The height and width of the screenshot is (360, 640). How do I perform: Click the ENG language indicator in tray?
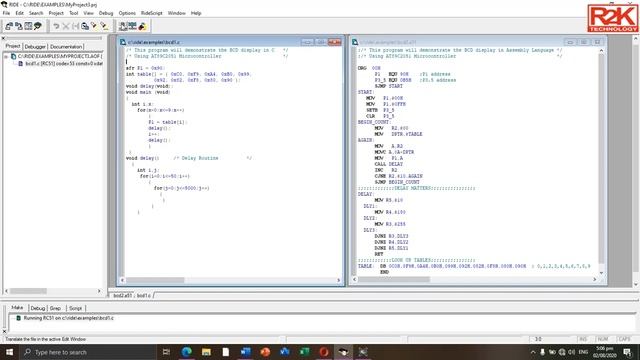tap(583, 352)
